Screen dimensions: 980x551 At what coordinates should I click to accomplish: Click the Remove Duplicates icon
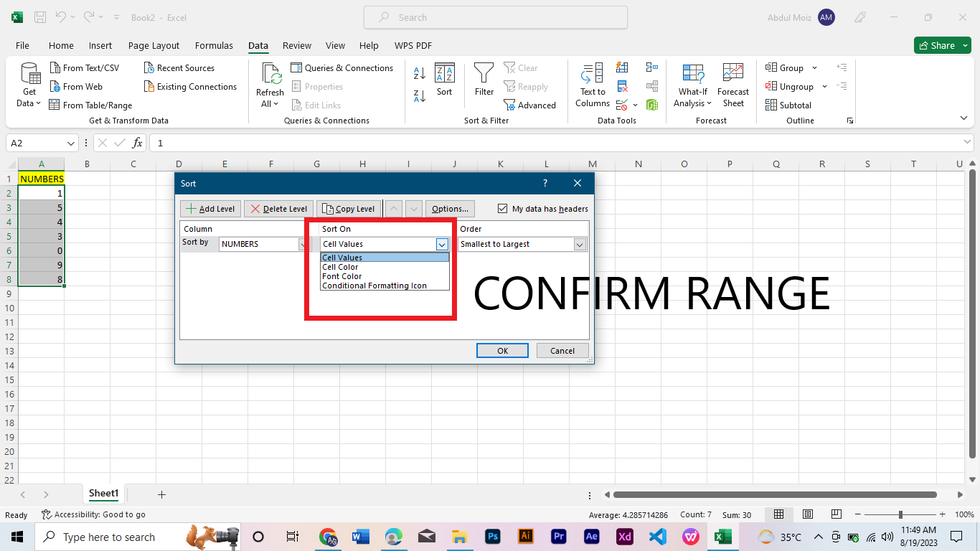pyautogui.click(x=621, y=85)
